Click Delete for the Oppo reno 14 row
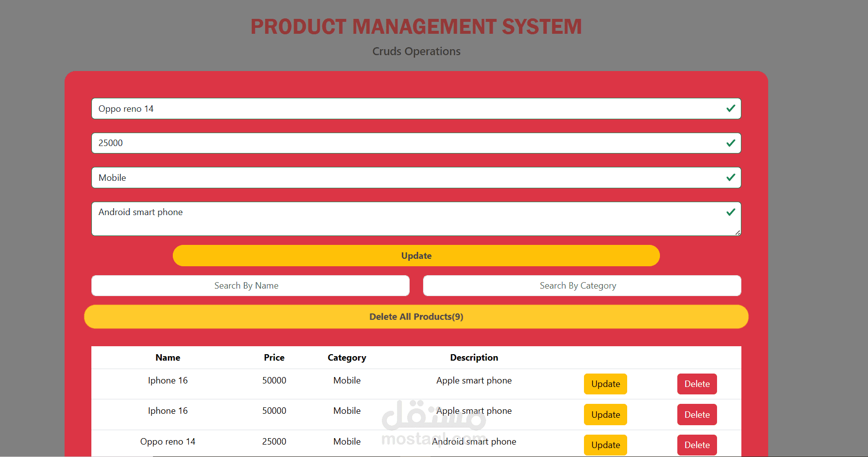 697,445
